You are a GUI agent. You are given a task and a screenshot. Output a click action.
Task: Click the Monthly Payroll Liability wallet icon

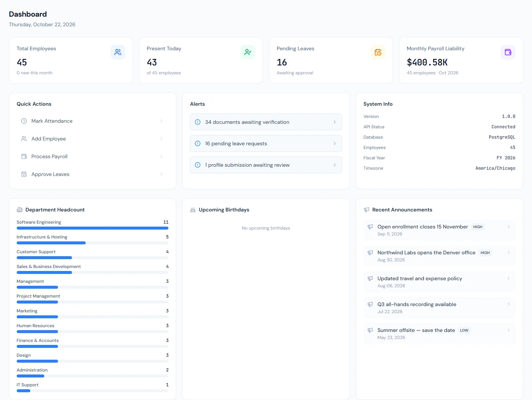508,52
